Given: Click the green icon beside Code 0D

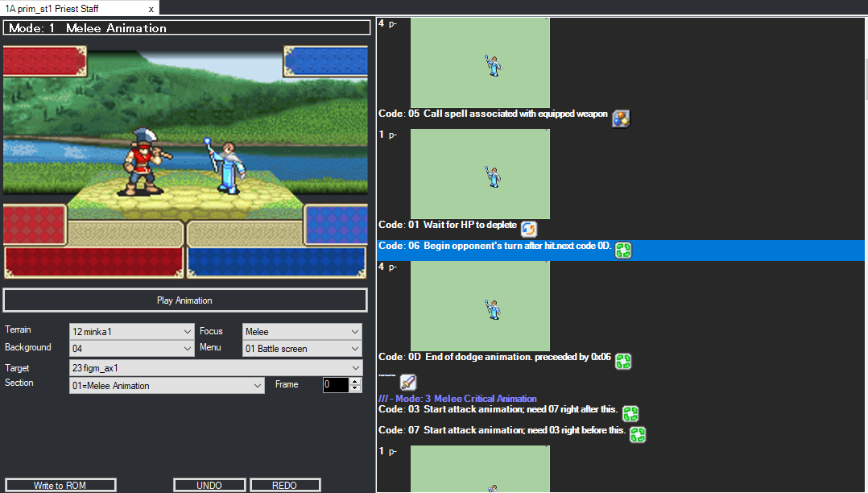Looking at the screenshot, I should pos(623,361).
